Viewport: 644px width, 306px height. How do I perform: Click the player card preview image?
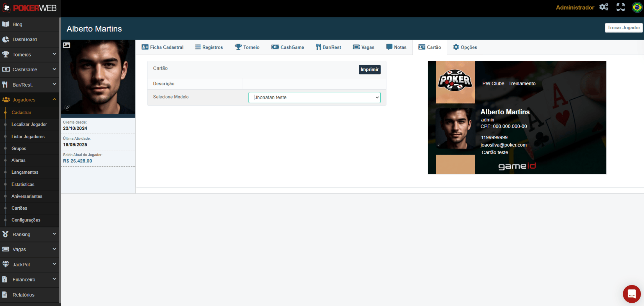point(517,117)
